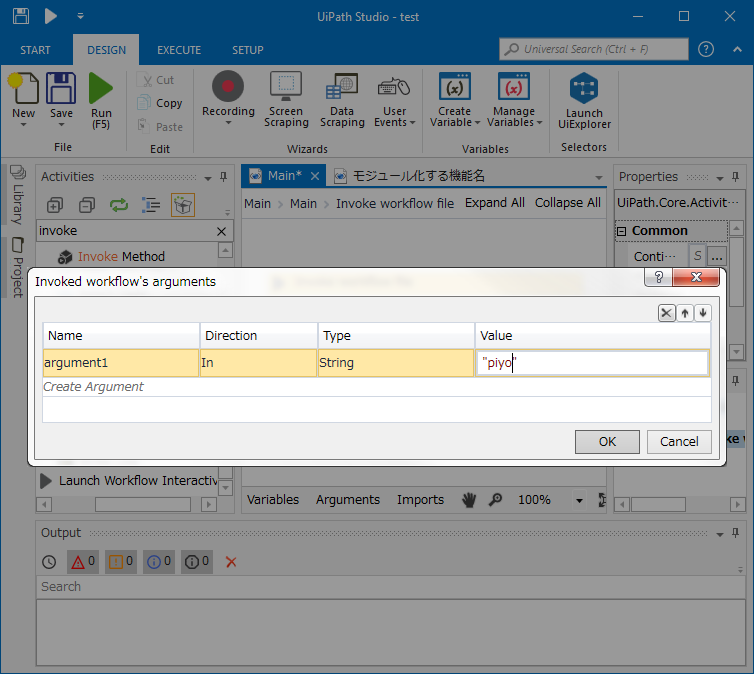
Task: Click the Save icon in ribbon
Action: [x=61, y=88]
